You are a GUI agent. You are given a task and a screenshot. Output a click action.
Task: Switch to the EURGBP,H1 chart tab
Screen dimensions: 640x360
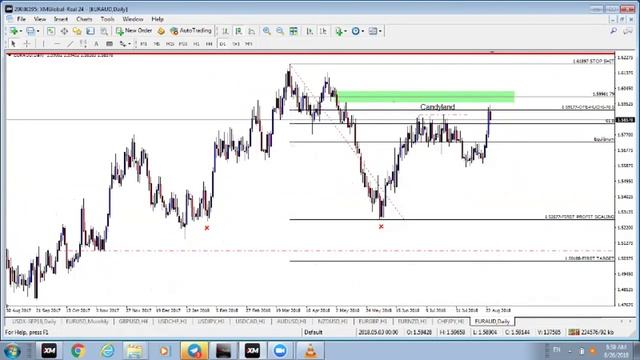pos(372,322)
